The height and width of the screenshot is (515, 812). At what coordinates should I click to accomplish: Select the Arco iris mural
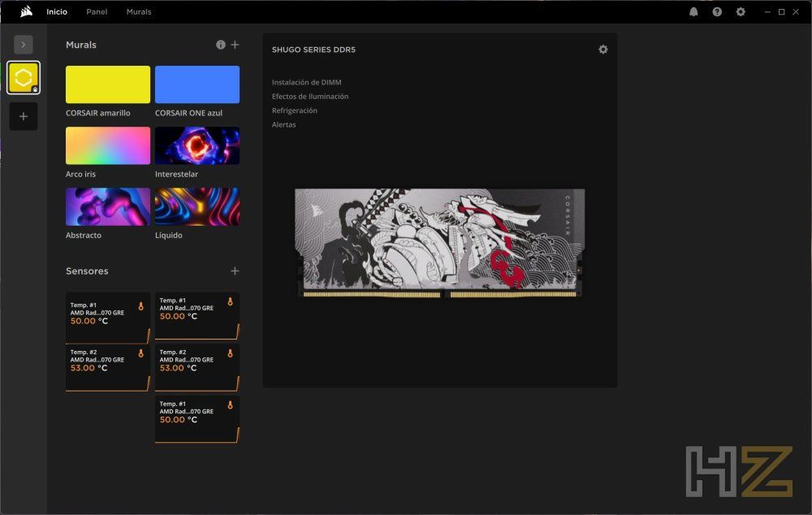(x=108, y=145)
